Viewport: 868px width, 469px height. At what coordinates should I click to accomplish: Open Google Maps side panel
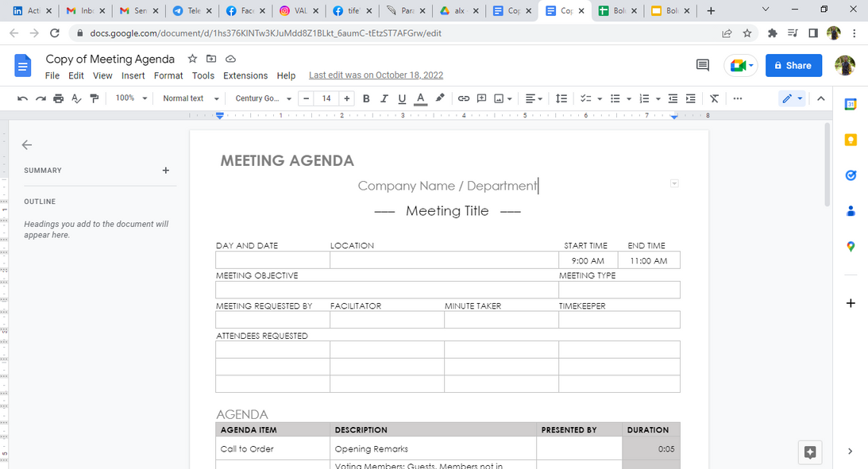[851, 247]
